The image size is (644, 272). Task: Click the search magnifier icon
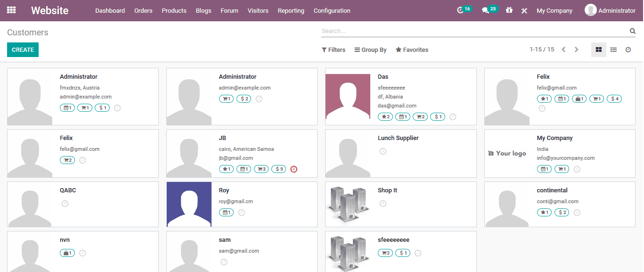632,31
